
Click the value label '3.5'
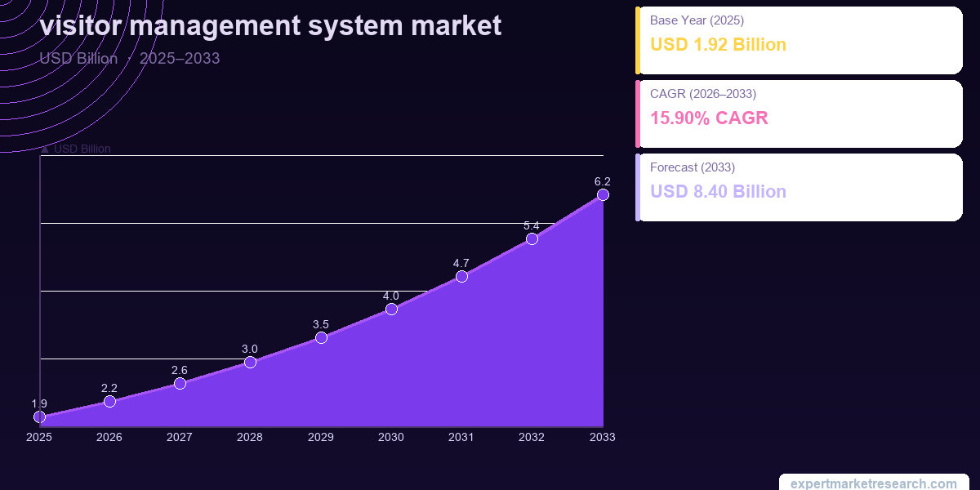coord(321,324)
